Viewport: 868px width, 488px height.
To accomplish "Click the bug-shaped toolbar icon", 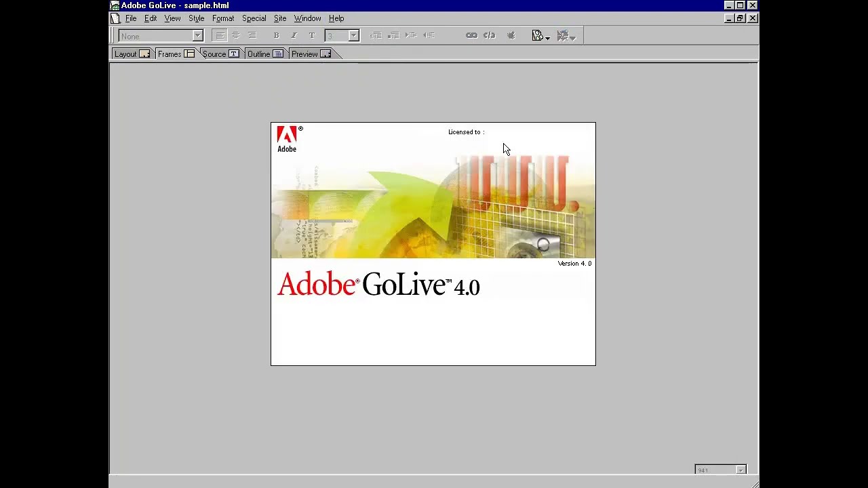I will click(x=511, y=36).
